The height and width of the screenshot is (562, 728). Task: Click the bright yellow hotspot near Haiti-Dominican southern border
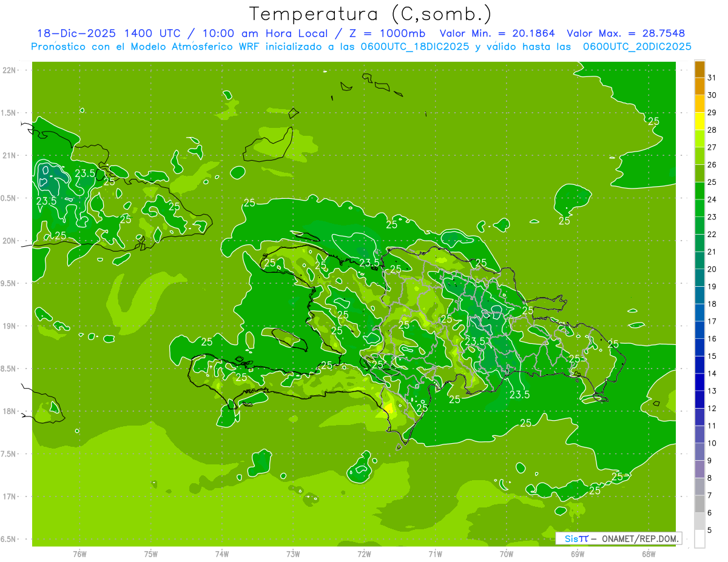point(388,409)
